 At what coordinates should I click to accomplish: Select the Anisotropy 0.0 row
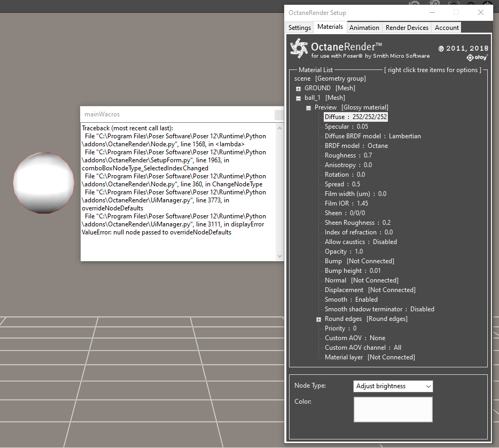tap(348, 165)
